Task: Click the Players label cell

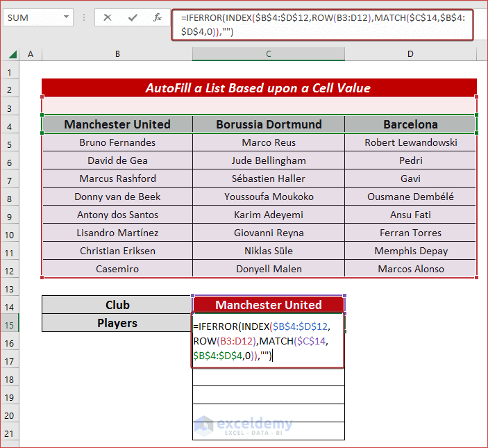Action: click(x=117, y=323)
